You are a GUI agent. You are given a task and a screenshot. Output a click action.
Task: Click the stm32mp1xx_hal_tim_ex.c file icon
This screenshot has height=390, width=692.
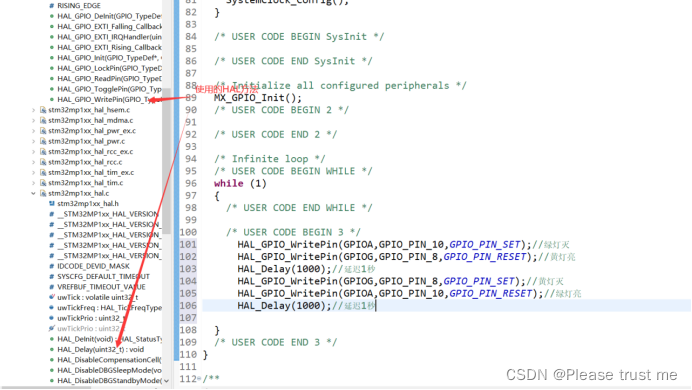coord(43,172)
